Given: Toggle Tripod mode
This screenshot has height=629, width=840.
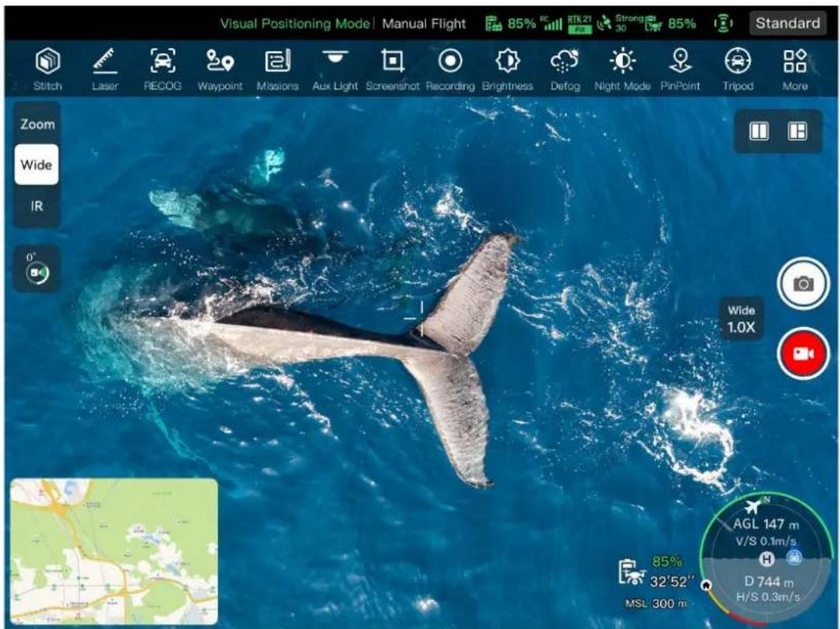Looking at the screenshot, I should pyautogui.click(x=737, y=70).
